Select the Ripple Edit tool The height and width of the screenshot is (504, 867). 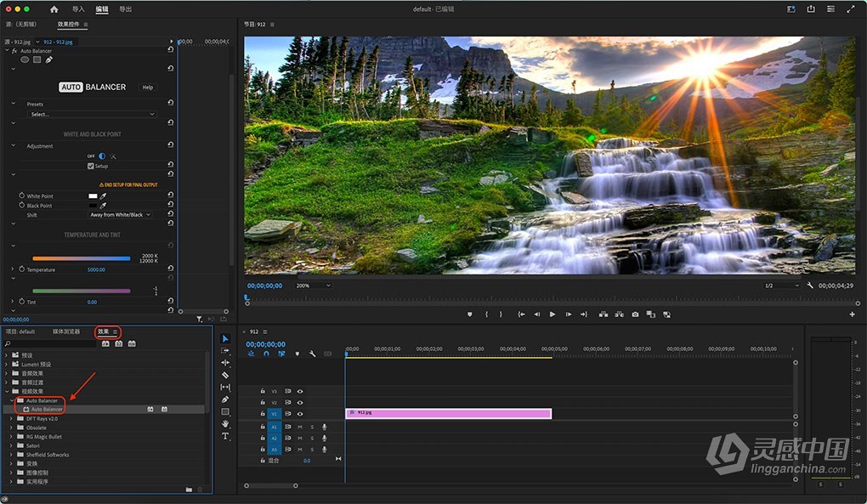click(x=225, y=363)
